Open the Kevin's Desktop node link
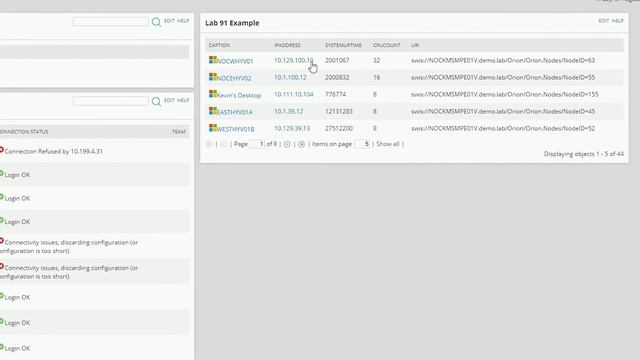 [239, 95]
